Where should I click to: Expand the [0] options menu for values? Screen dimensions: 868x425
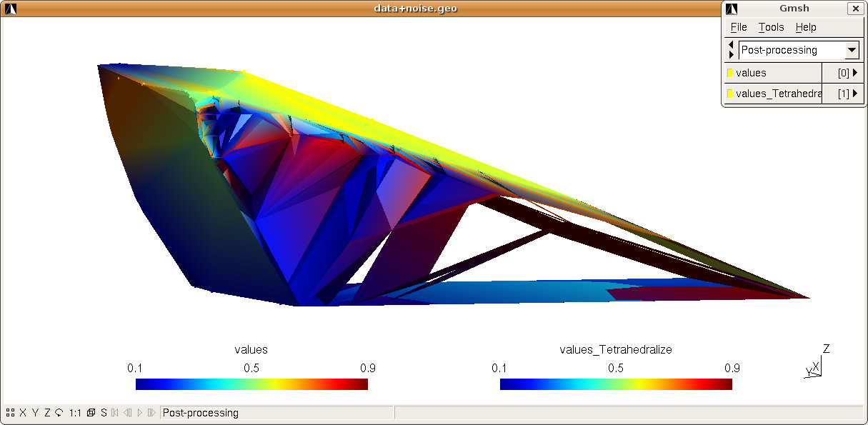(842, 73)
